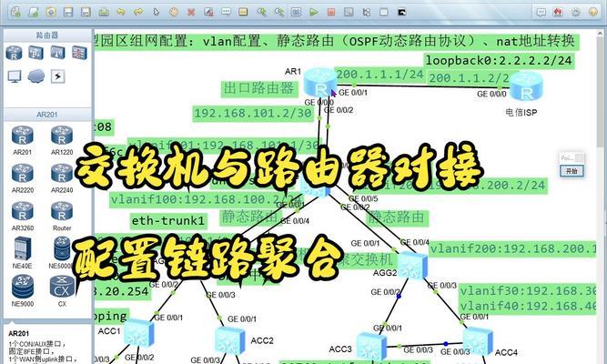Select the arrow pointer tool
This screenshot has height=364, width=607.
pos(156,12)
